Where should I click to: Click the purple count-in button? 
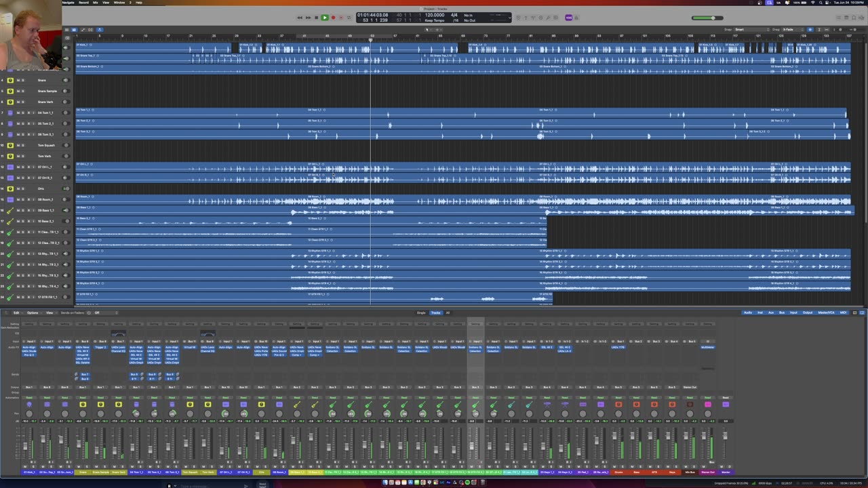click(x=568, y=18)
